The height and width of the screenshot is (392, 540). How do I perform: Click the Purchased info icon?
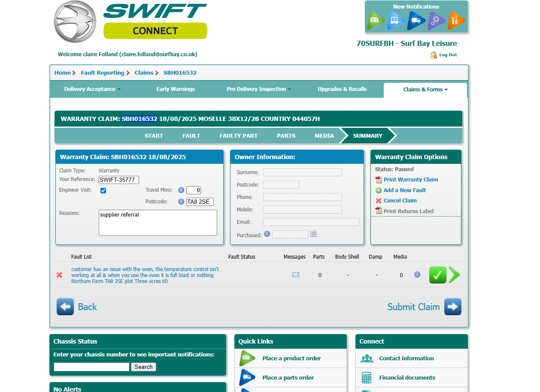(x=267, y=234)
